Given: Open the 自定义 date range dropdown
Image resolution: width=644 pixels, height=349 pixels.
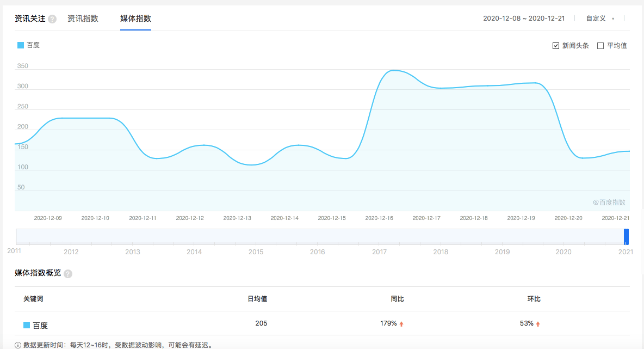Looking at the screenshot, I should (600, 19).
